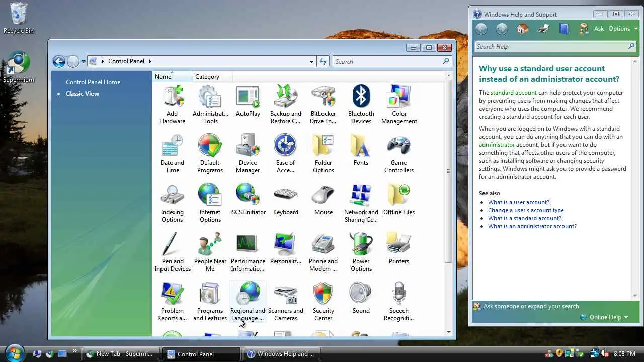Open Personalization icon

pos(286,249)
